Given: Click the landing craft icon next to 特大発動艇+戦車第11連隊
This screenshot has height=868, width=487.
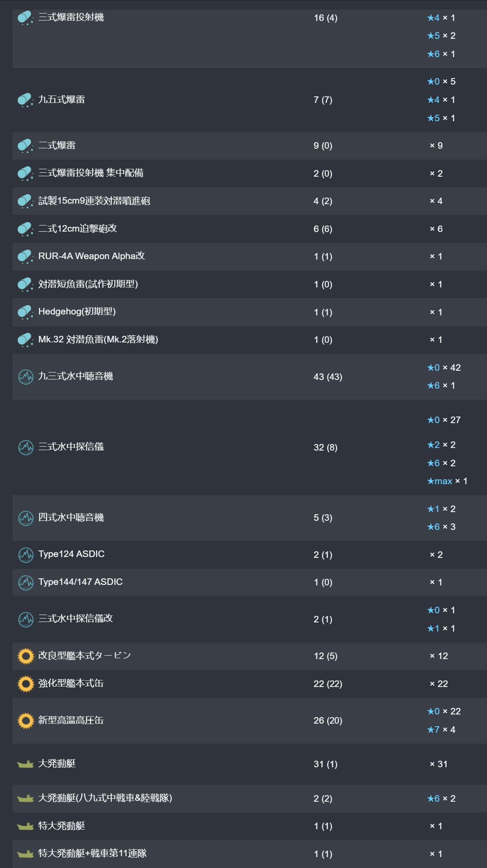Looking at the screenshot, I should point(25,854).
